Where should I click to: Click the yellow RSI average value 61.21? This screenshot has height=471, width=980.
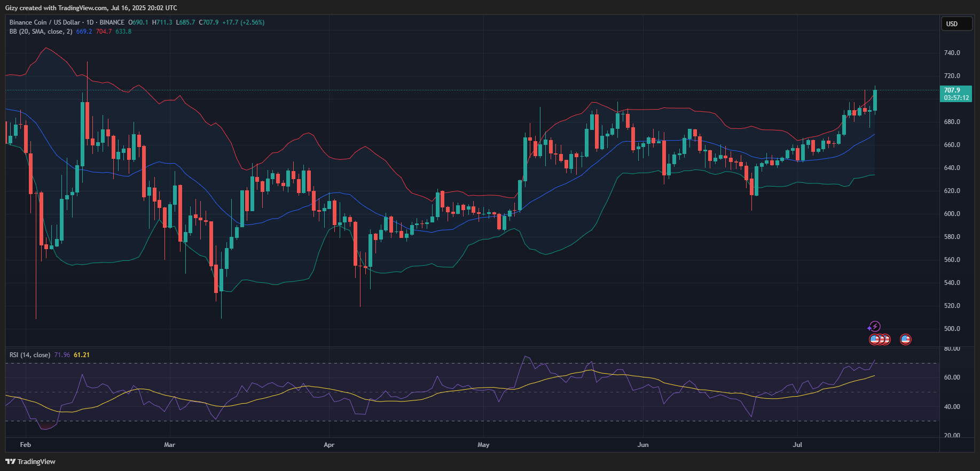click(82, 355)
